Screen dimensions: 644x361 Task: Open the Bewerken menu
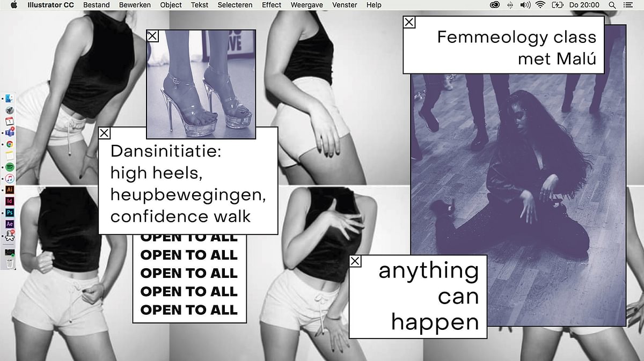pyautogui.click(x=135, y=5)
